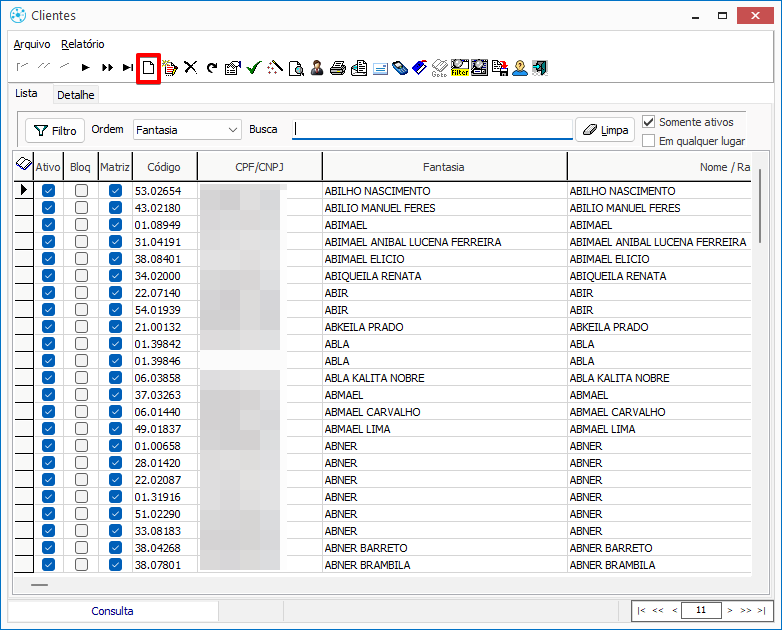Jump to last record toolbar icon
Image resolution: width=782 pixels, height=630 pixels.
tap(128, 67)
